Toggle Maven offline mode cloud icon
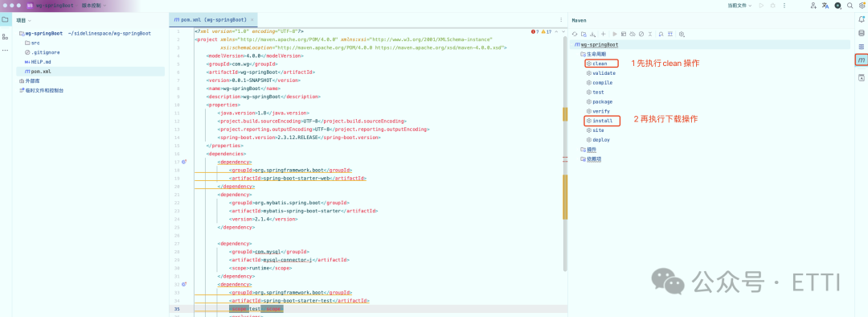Image resolution: width=868 pixels, height=317 pixels. 633,34
